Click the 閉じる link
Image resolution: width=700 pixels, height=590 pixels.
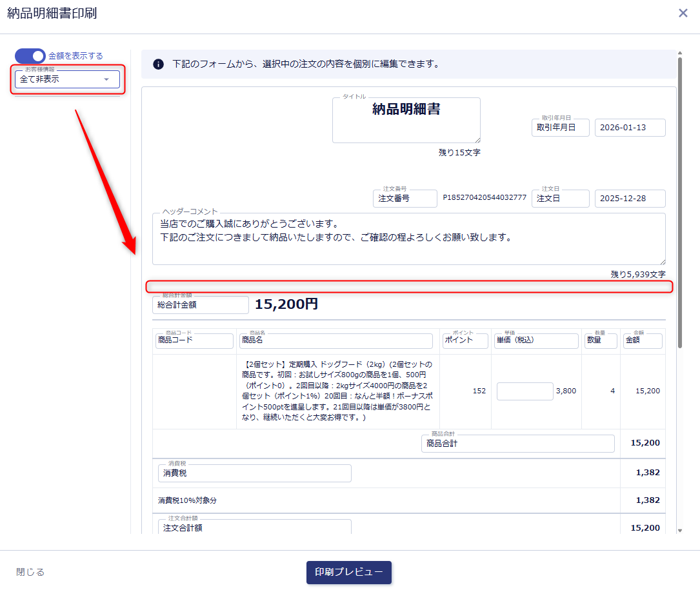30,572
